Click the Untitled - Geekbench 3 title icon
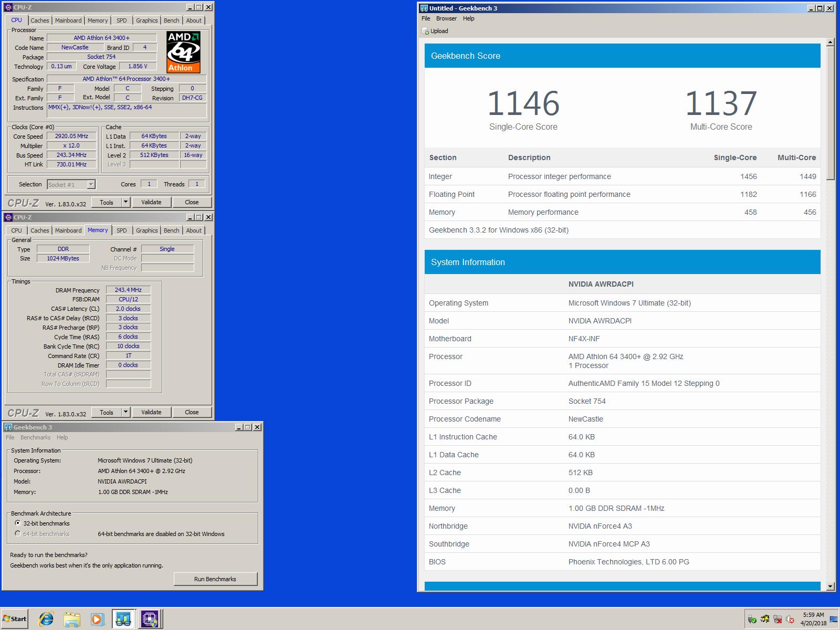Image resolution: width=840 pixels, height=630 pixels. 424,8
